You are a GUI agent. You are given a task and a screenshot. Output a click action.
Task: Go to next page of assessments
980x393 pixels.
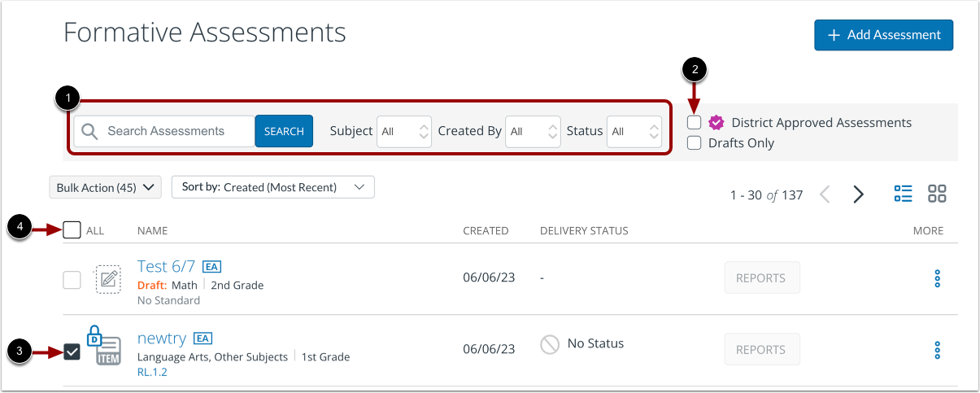coord(858,194)
